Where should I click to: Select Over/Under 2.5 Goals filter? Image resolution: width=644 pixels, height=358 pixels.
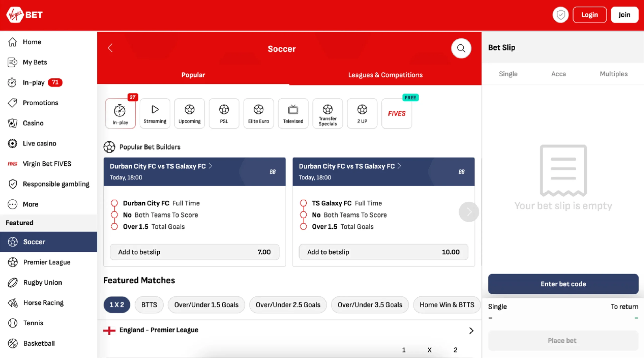pos(288,305)
